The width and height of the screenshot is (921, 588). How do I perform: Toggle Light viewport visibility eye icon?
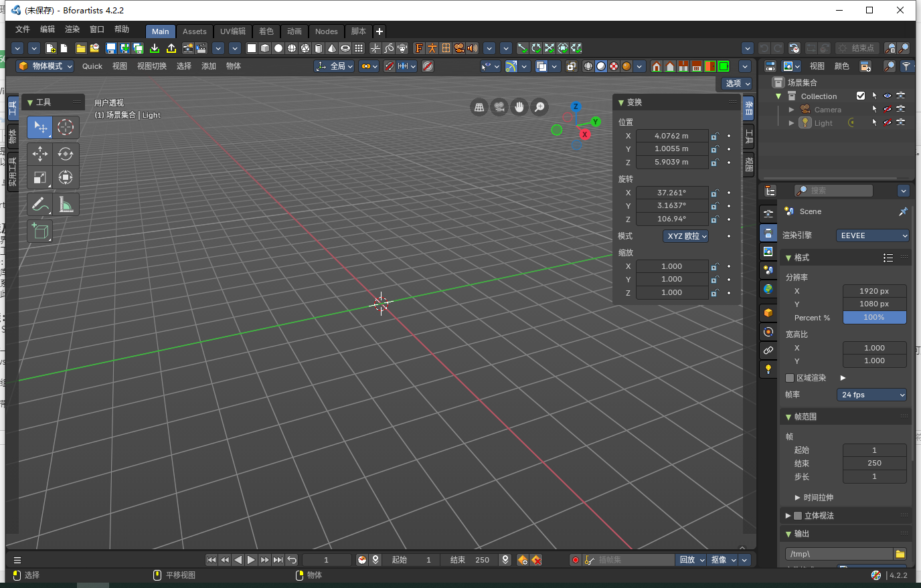pos(888,122)
